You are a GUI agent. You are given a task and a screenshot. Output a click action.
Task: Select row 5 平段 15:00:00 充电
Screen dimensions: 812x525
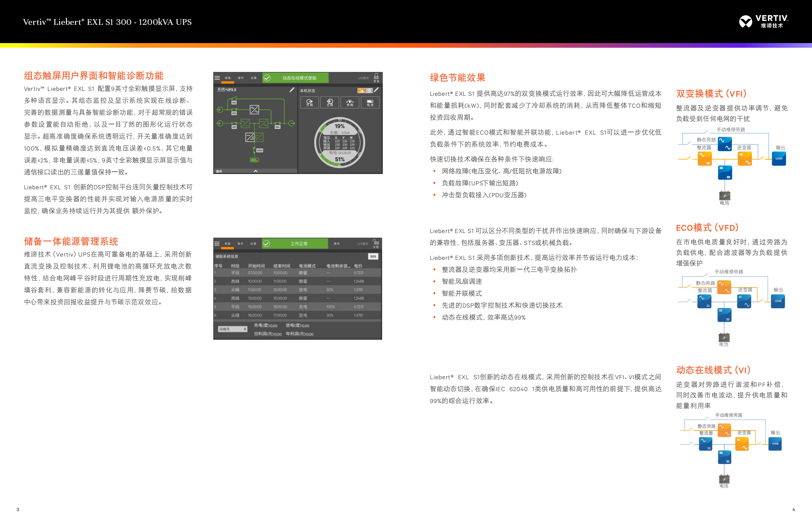297,307
